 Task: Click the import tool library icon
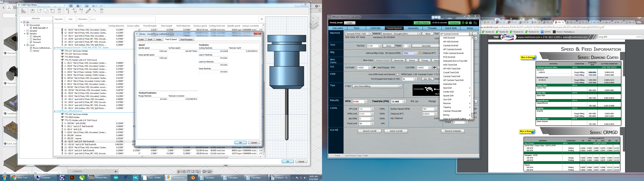(x=33, y=11)
